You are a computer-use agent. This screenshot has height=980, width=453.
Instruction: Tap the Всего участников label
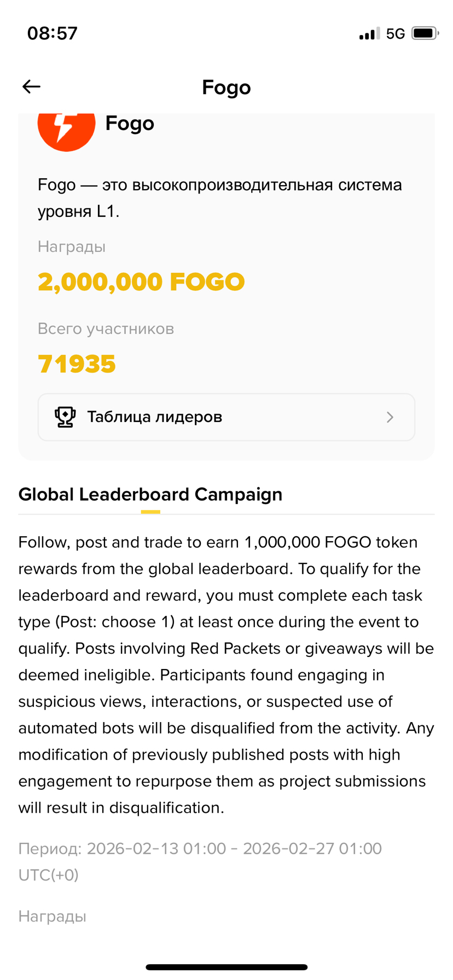[106, 328]
